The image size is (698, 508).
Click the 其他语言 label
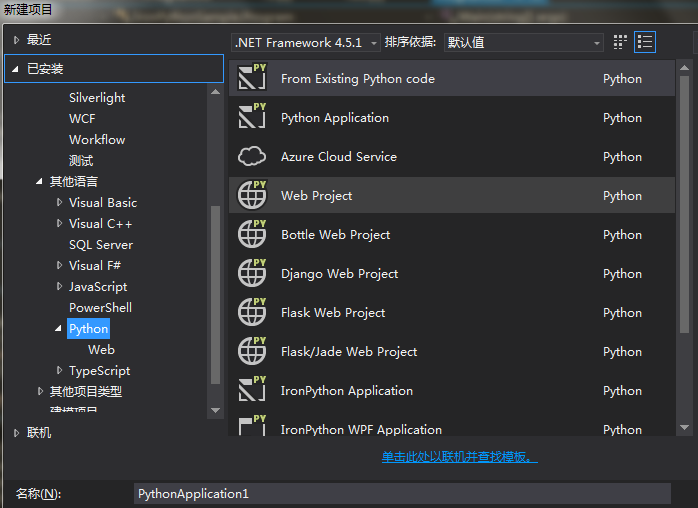coord(74,182)
